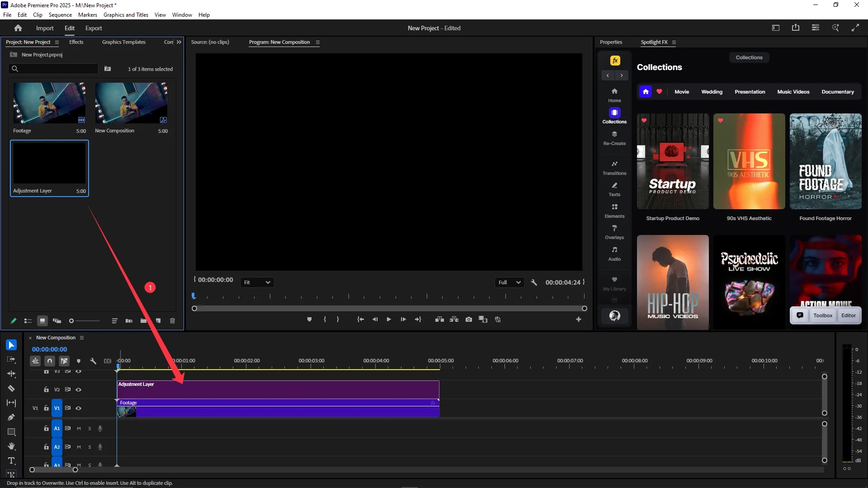Select the Documentary category
The width and height of the screenshot is (868, 488).
pos(838,92)
